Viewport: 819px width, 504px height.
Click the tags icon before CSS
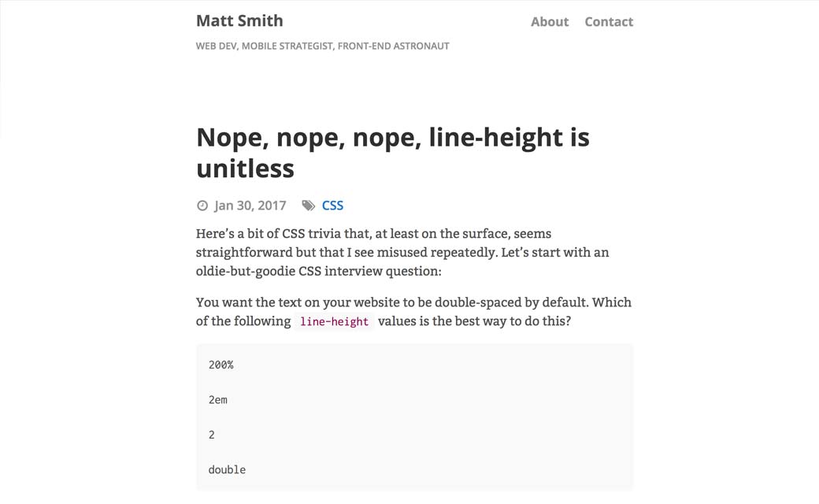pos(309,206)
